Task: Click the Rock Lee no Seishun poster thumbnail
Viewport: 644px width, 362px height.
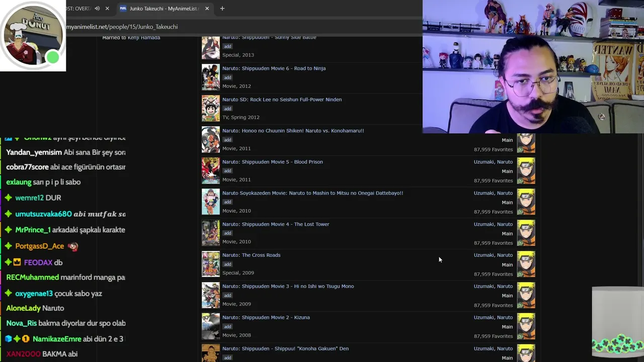Action: click(x=211, y=108)
